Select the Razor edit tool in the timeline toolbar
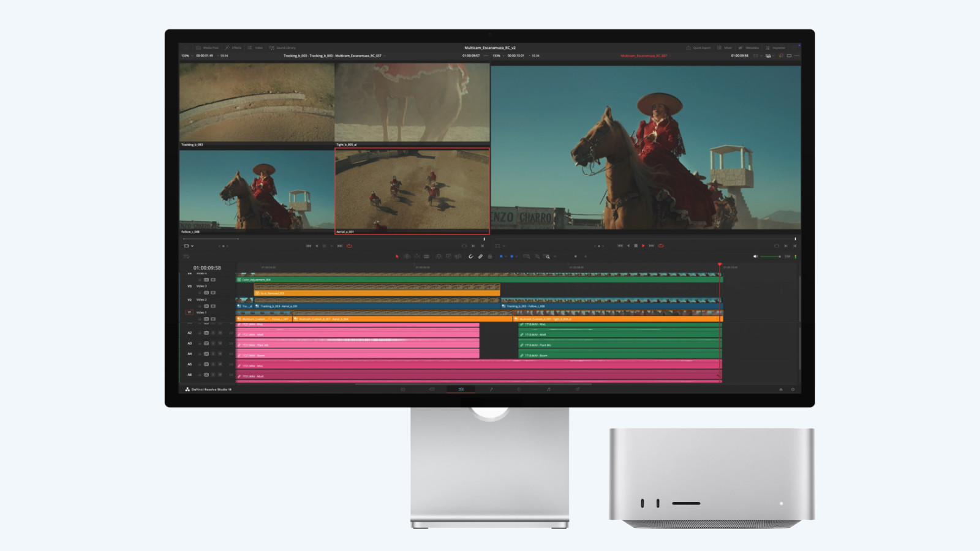Screen dimensions: 980x551 [427, 256]
